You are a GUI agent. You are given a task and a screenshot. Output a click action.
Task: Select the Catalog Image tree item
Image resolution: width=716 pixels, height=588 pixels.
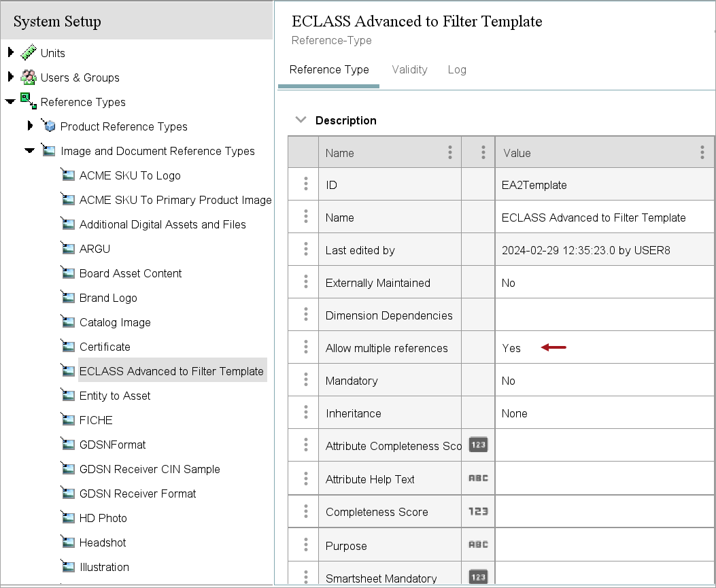tap(115, 322)
